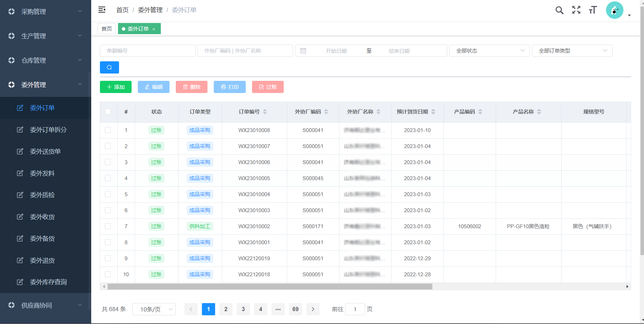
Task: Expand the 全部订单类型 dropdown
Action: point(572,51)
